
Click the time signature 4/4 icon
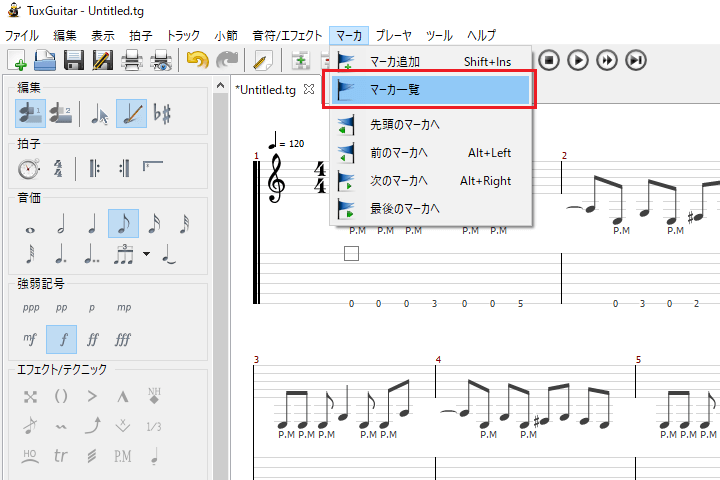[58, 169]
